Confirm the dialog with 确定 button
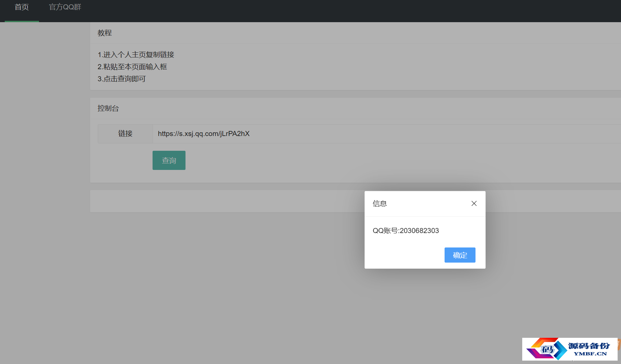The width and height of the screenshot is (621, 364). coord(460,255)
